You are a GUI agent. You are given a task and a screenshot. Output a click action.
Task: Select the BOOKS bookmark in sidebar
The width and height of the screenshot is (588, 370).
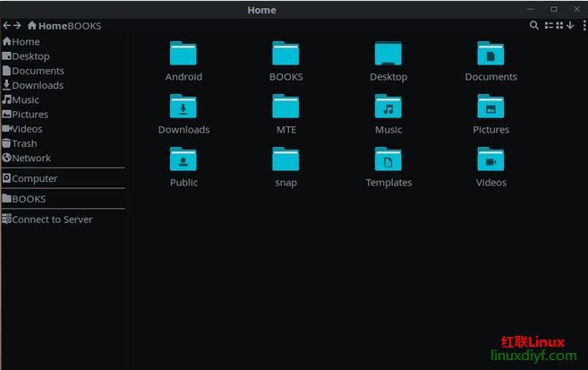tap(29, 199)
